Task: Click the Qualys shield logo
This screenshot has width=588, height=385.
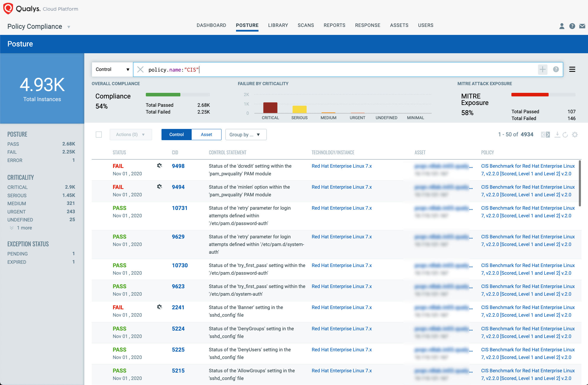Action: 8,8
